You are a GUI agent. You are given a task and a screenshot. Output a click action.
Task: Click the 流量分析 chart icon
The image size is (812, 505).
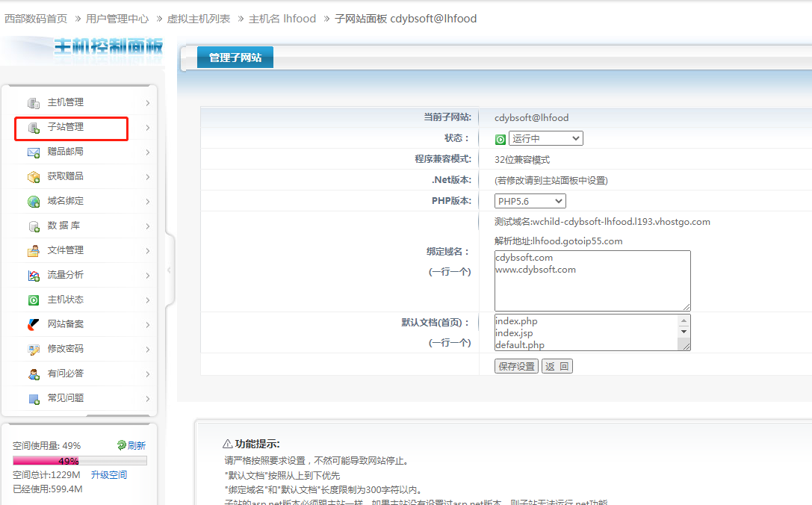[34, 276]
